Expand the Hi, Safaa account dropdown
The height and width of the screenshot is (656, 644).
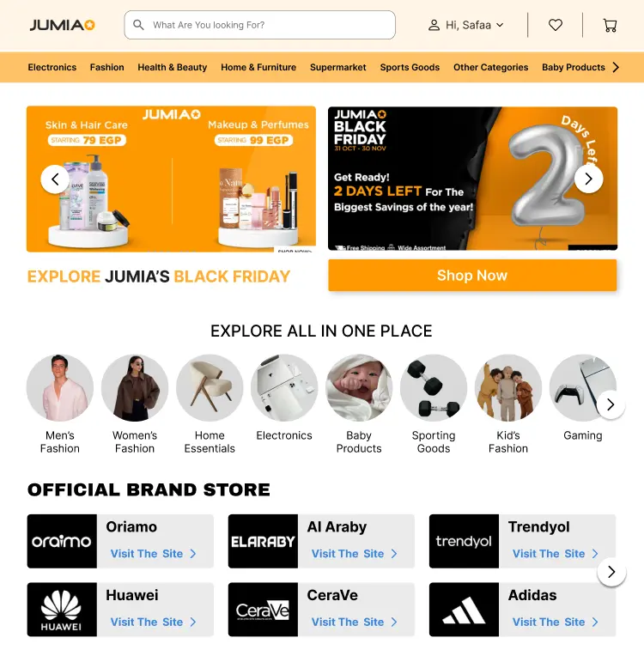pyautogui.click(x=465, y=25)
